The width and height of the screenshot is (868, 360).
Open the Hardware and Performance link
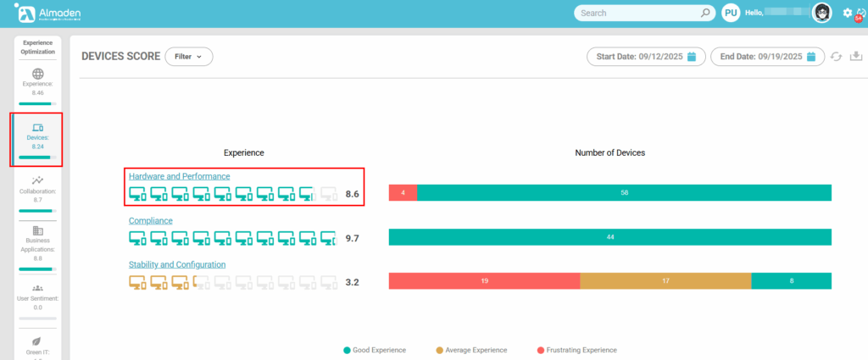180,176
